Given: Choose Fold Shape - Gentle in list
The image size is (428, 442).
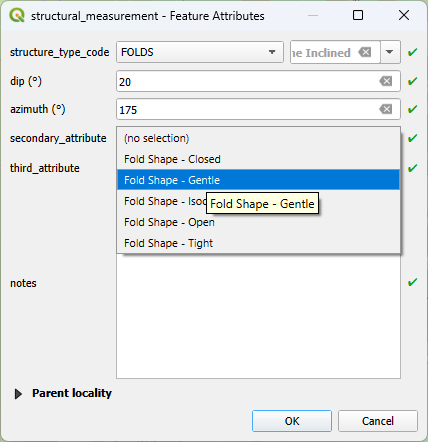Looking at the screenshot, I should pyautogui.click(x=258, y=180).
